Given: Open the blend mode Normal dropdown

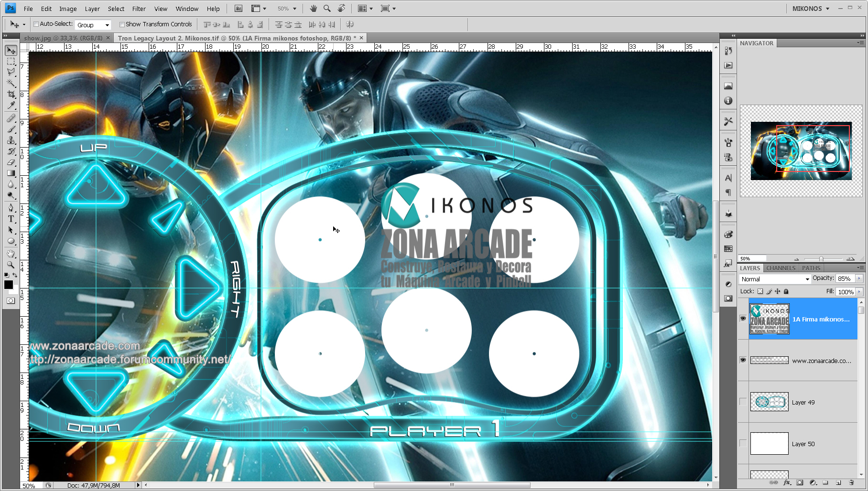Looking at the screenshot, I should tap(775, 279).
